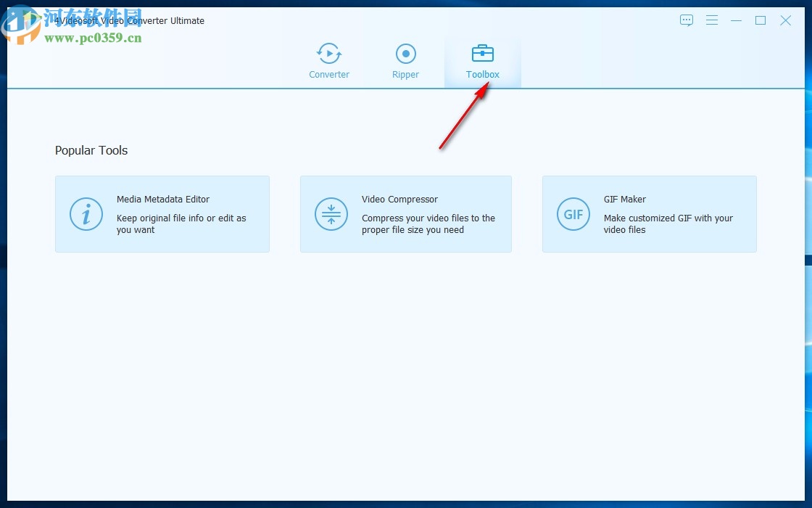This screenshot has height=508, width=812.
Task: Open the Converter tab icon
Action: tap(329, 54)
